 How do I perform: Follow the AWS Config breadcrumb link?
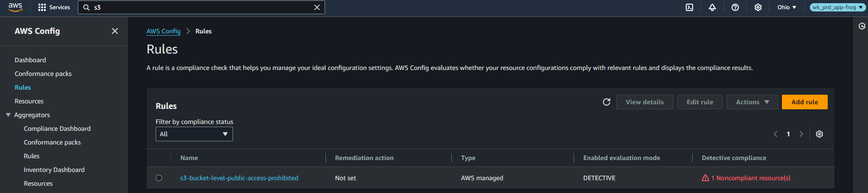[x=163, y=31]
